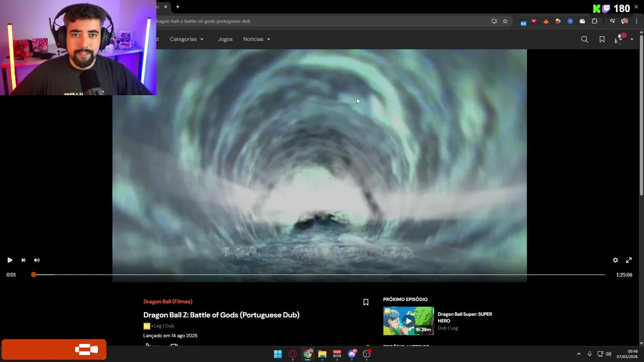Screen dimensions: 644x362
Task: Click the install app icon in address bar
Action: pyautogui.click(x=494, y=21)
